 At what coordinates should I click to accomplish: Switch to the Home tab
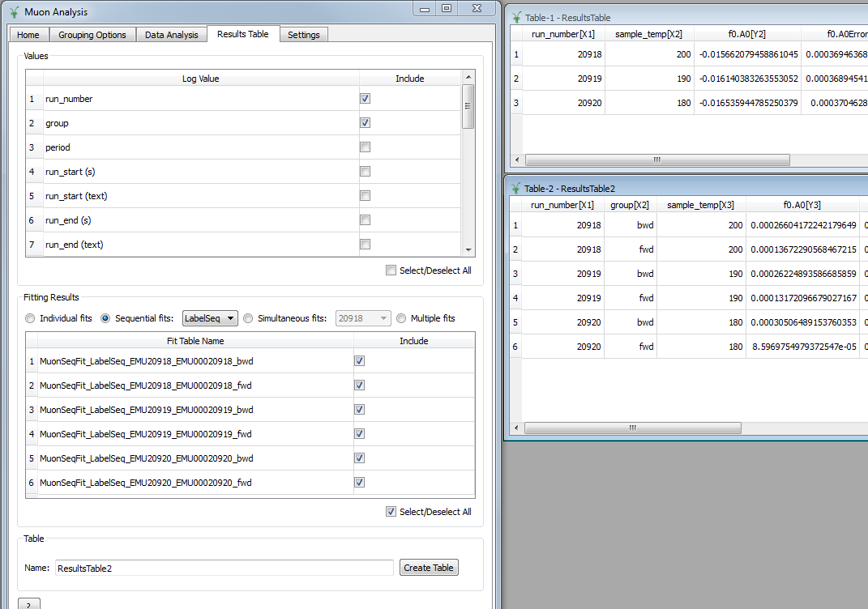click(28, 35)
